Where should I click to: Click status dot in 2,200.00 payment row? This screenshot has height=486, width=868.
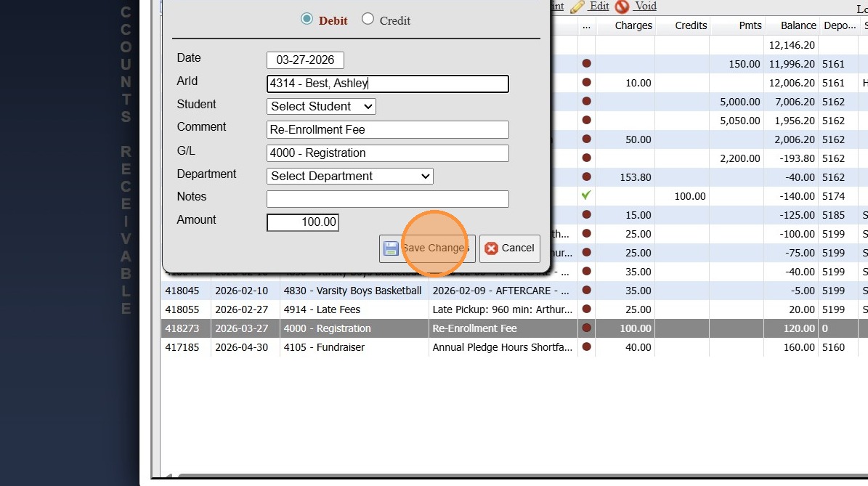(x=587, y=158)
